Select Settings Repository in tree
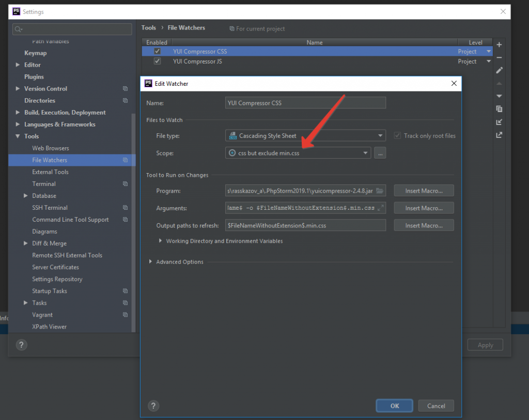529x420 pixels. click(x=57, y=279)
